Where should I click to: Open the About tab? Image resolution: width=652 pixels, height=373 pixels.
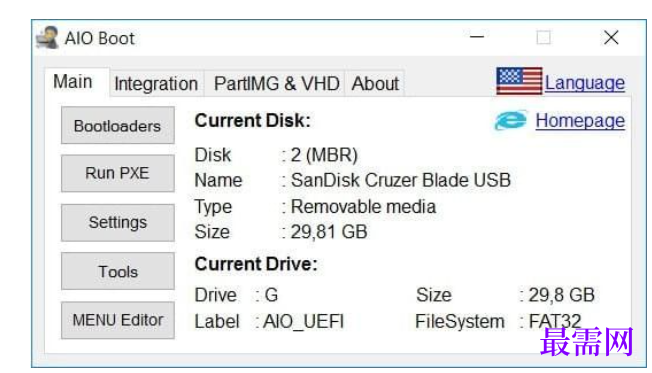[375, 84]
